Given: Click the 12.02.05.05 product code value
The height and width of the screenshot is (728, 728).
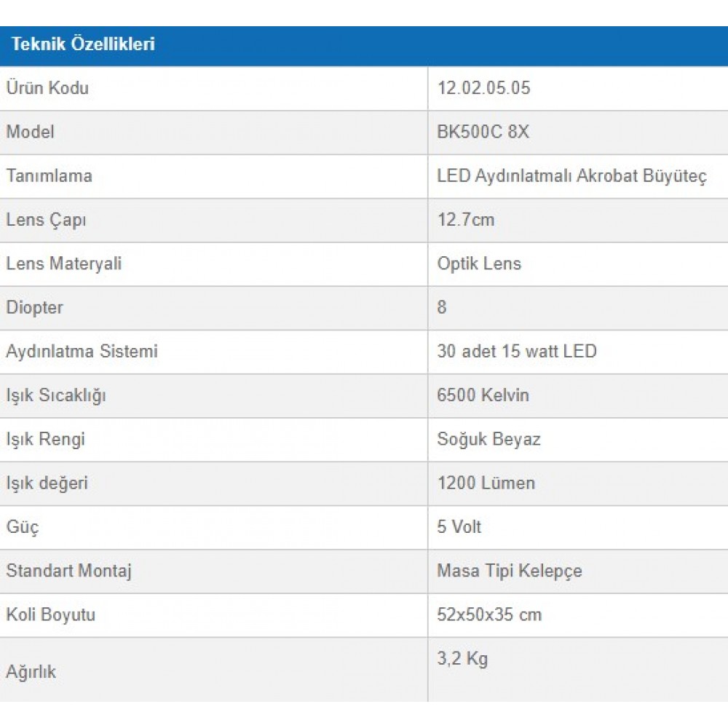Looking at the screenshot, I should (483, 88).
